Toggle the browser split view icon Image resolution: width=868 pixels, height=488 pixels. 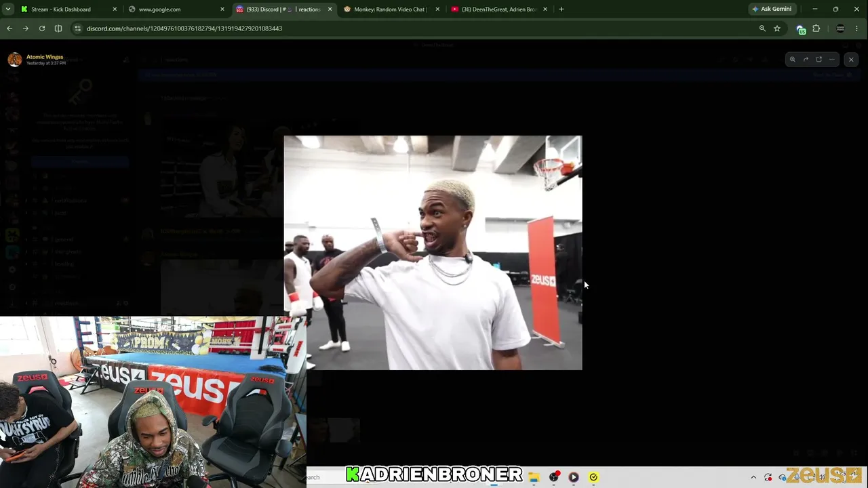pyautogui.click(x=58, y=28)
